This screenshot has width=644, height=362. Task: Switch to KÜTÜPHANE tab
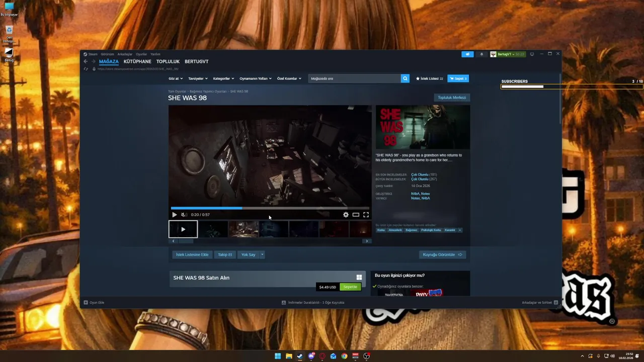137,61
